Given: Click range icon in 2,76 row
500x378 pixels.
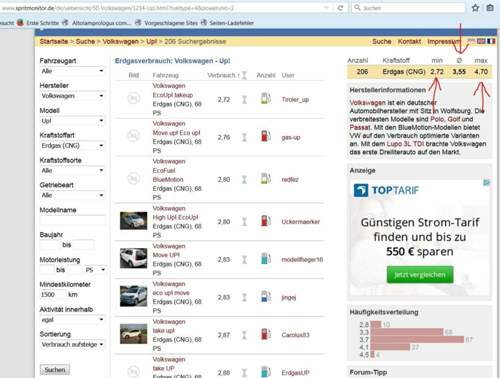Looking at the screenshot, I should [244, 137].
